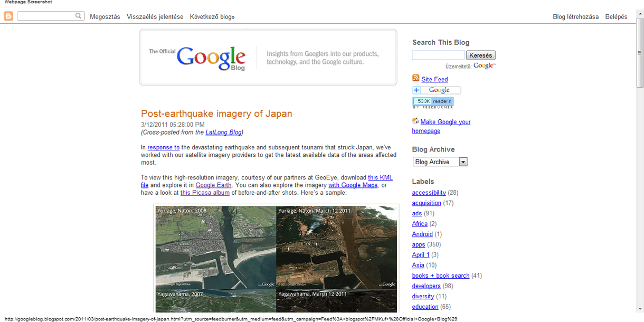
Task: Select the Asia label
Action: [x=418, y=265]
